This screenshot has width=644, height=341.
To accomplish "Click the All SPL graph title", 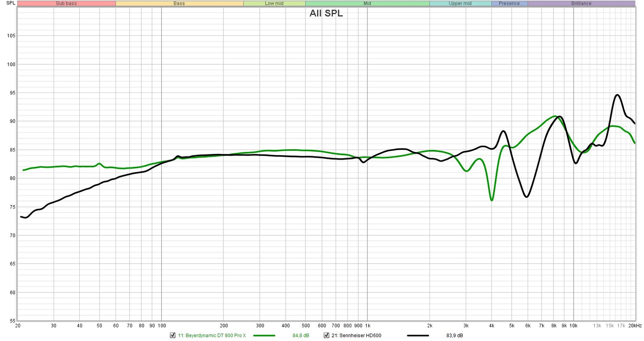I will pyautogui.click(x=326, y=13).
